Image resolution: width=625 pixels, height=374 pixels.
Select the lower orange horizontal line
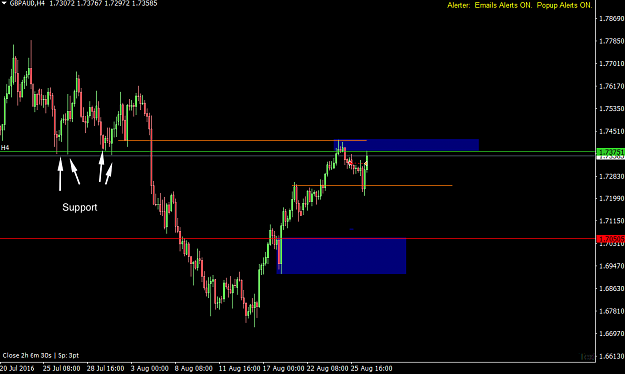(372, 185)
